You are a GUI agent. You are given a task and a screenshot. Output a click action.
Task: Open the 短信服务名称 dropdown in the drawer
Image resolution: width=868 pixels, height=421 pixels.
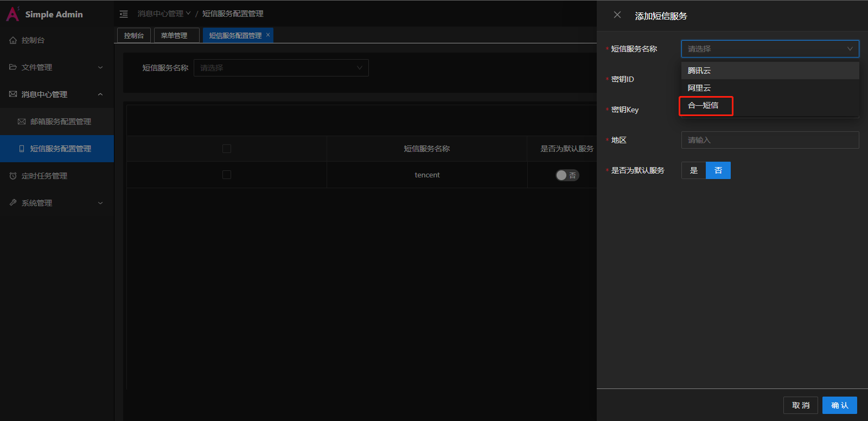point(770,49)
